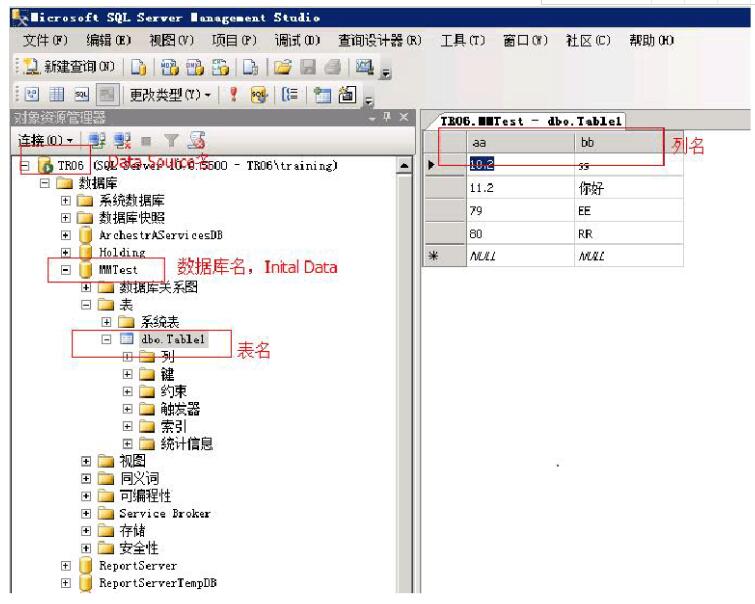
Task: Collapse the dbo.Table1 table node
Action: click(106, 339)
